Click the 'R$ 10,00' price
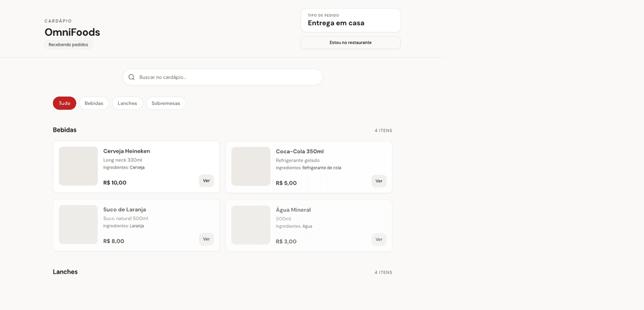Viewport: 644px width, 310px height. coord(115,182)
